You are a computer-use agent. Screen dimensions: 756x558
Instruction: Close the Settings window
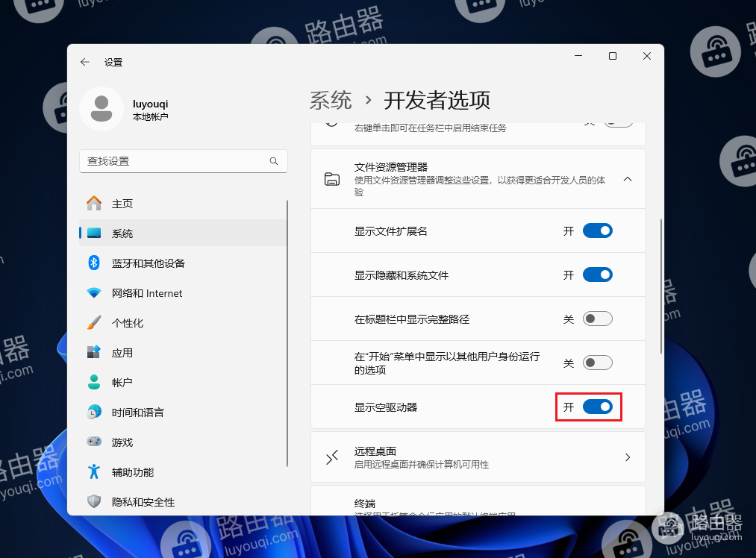click(x=647, y=56)
